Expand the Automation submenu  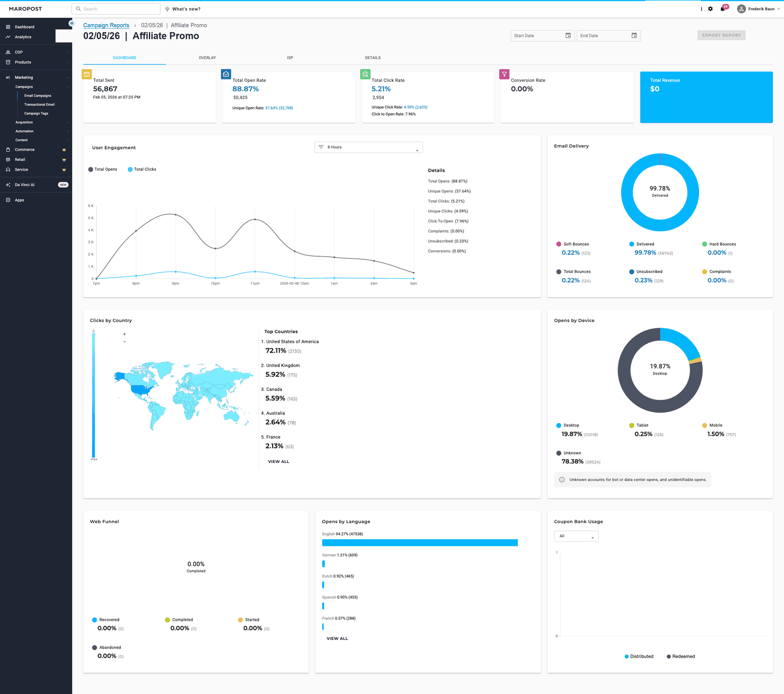pyautogui.click(x=68, y=131)
